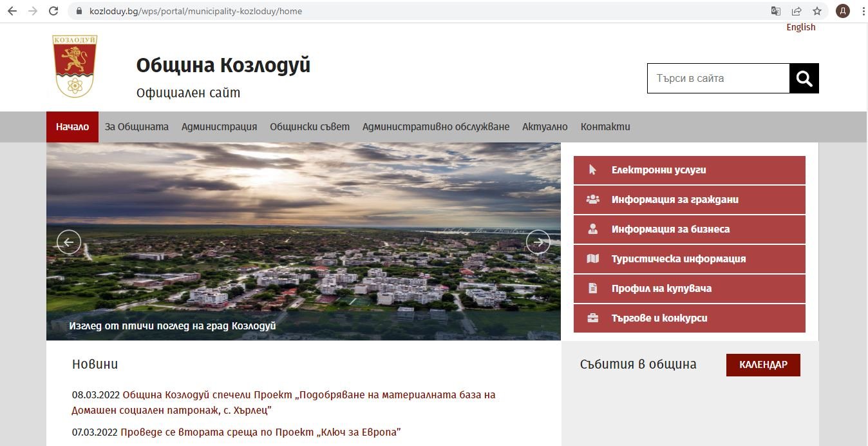Screen dimensions: 868x446
Task: Switch site language to English
Action: click(x=800, y=27)
